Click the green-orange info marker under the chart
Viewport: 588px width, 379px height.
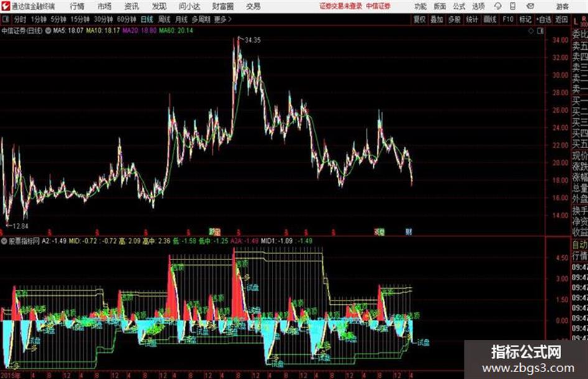(215, 232)
